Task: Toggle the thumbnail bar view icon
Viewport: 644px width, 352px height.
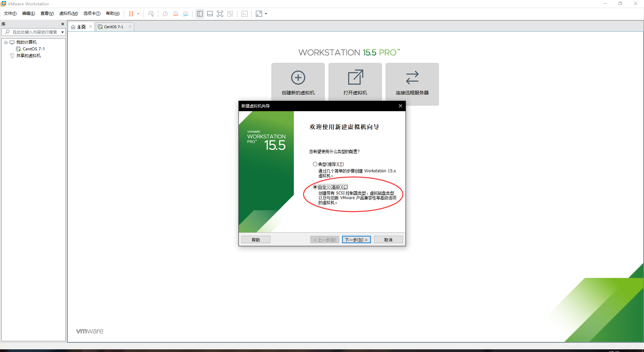Action: [x=210, y=14]
